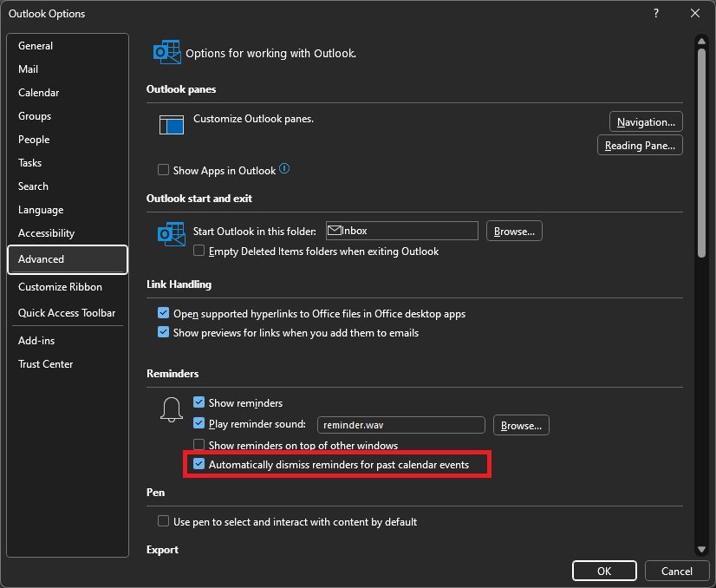Click the Reminders section heading

click(172, 373)
